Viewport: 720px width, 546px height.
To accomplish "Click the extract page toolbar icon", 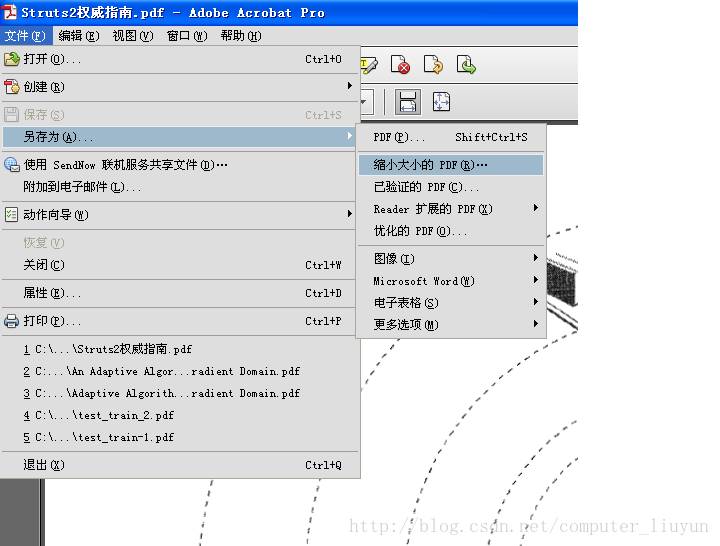I will [x=466, y=65].
